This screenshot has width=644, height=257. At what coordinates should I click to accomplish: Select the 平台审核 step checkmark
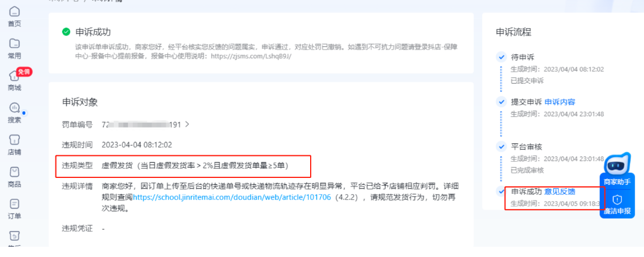click(x=501, y=147)
